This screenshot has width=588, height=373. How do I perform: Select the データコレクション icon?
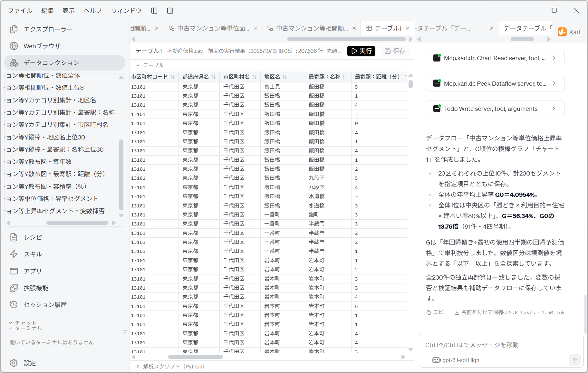pyautogui.click(x=14, y=63)
